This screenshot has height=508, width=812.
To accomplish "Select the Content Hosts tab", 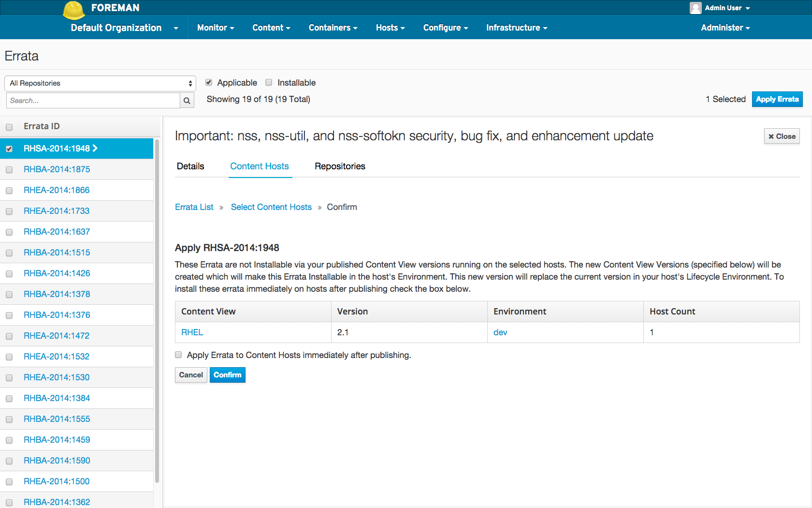I will pos(260,166).
